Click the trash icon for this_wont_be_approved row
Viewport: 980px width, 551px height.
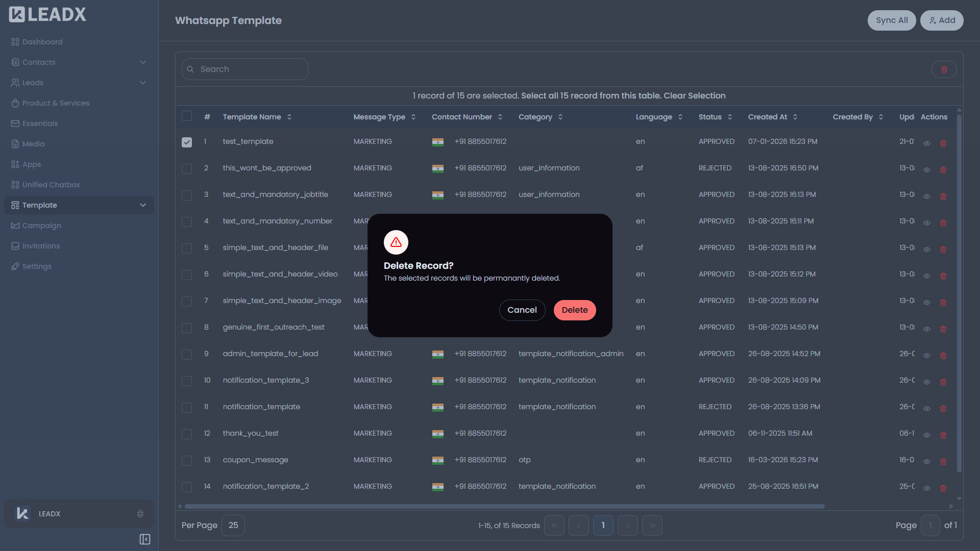943,170
